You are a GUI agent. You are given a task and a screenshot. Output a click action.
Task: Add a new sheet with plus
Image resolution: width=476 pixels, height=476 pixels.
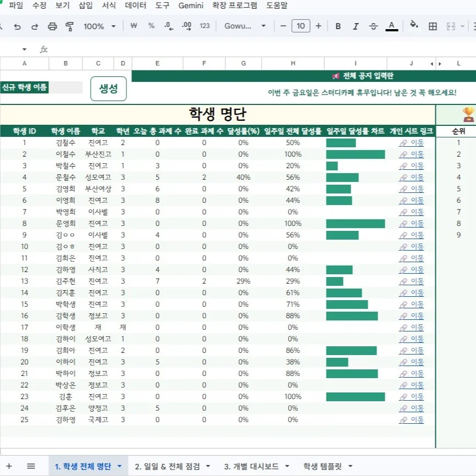click(9, 466)
